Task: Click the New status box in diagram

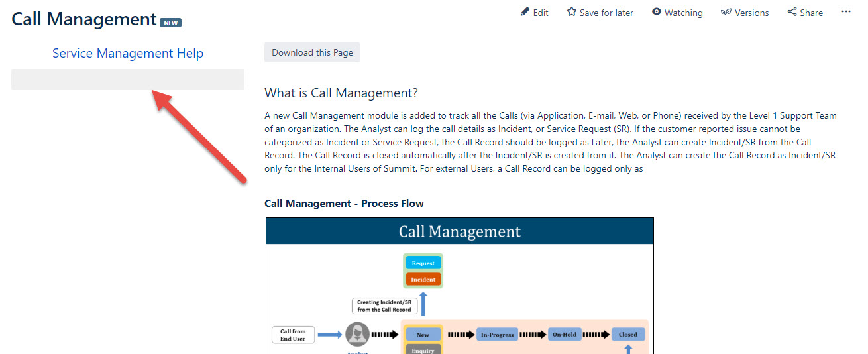Action: [423, 335]
